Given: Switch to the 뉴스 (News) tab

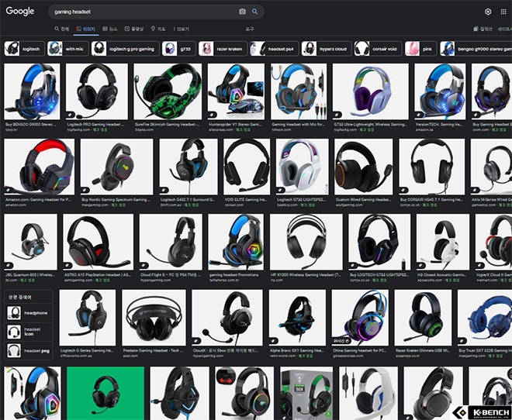Looking at the screenshot, I should (109, 29).
